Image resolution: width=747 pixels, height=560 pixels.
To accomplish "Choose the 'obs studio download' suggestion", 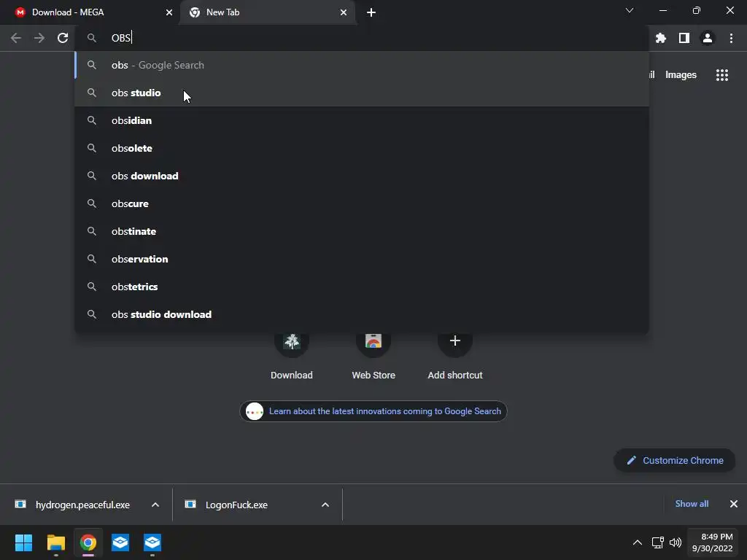I will [362, 314].
